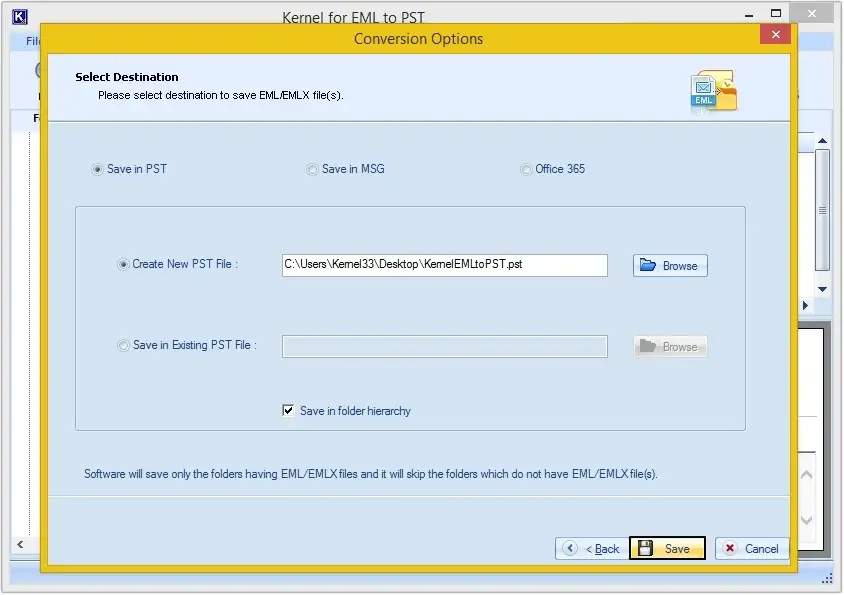This screenshot has width=844, height=595.
Task: Choose the Save in MSG option
Action: tap(312, 170)
